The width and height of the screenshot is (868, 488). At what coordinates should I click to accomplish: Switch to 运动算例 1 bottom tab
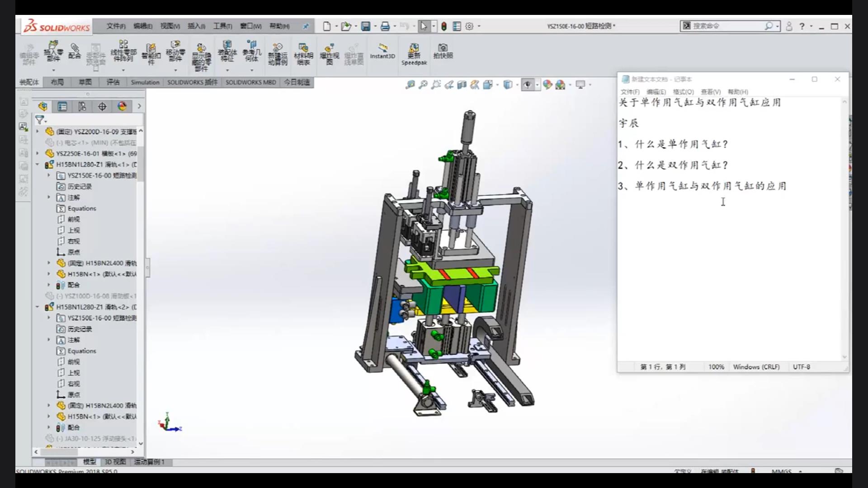(149, 462)
